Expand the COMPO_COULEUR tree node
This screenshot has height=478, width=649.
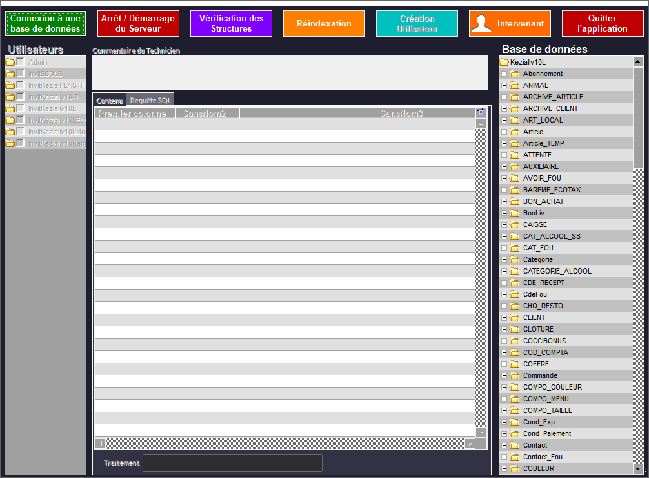pyautogui.click(x=504, y=387)
